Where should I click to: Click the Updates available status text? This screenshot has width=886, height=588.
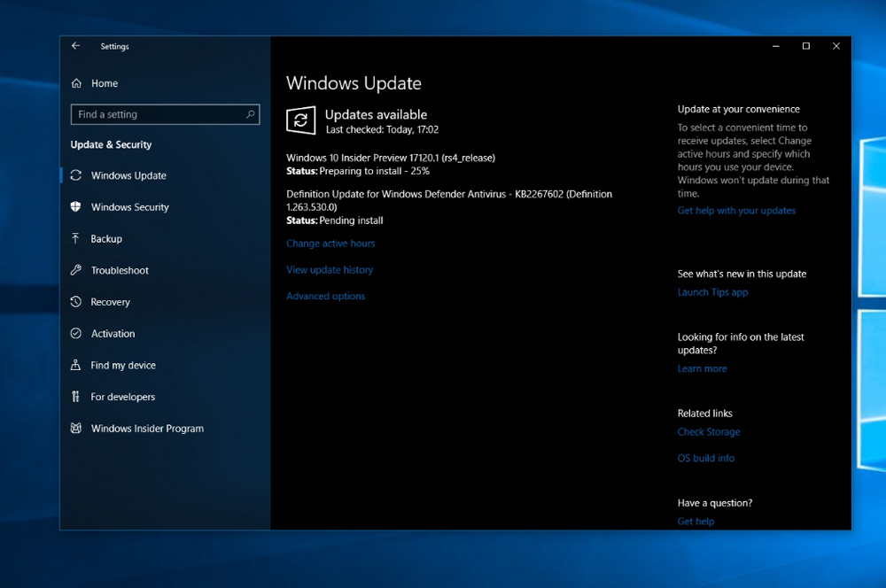pos(376,114)
